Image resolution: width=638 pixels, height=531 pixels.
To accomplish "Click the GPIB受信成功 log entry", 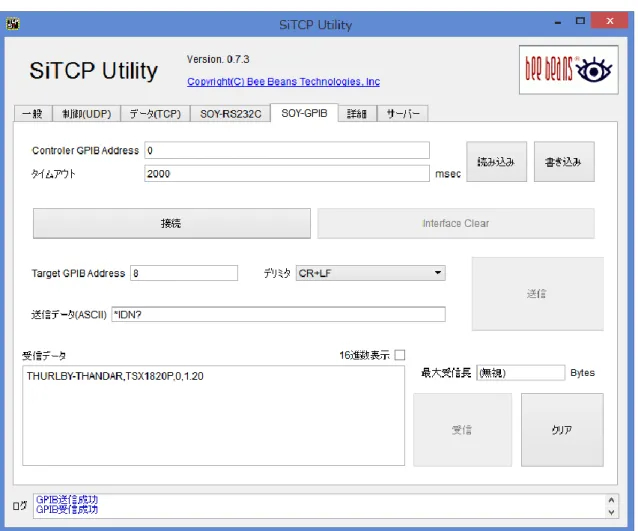I will click(67, 509).
